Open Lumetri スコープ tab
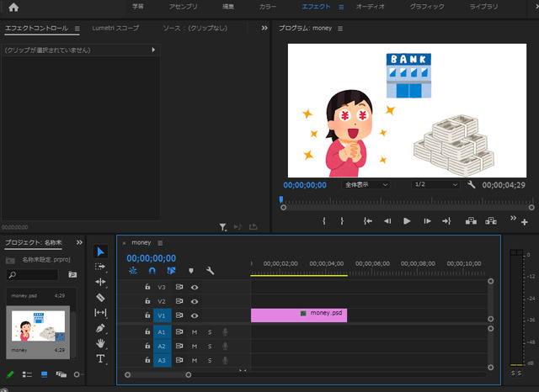 (x=115, y=28)
